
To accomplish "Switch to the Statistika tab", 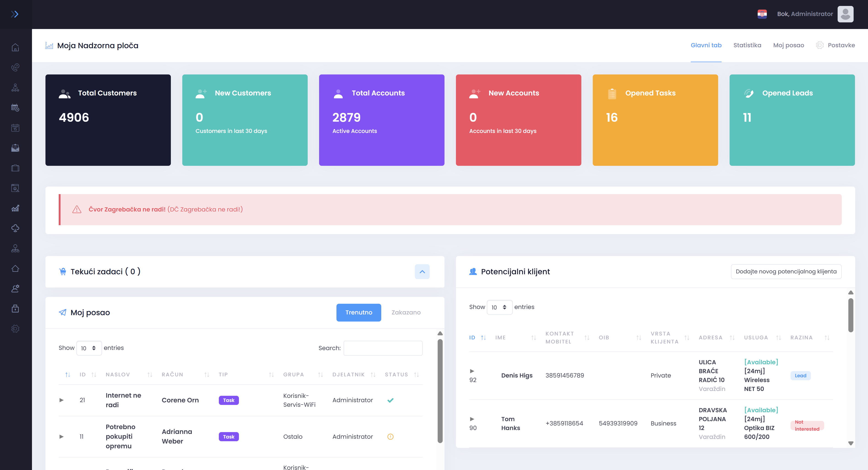I will (747, 45).
